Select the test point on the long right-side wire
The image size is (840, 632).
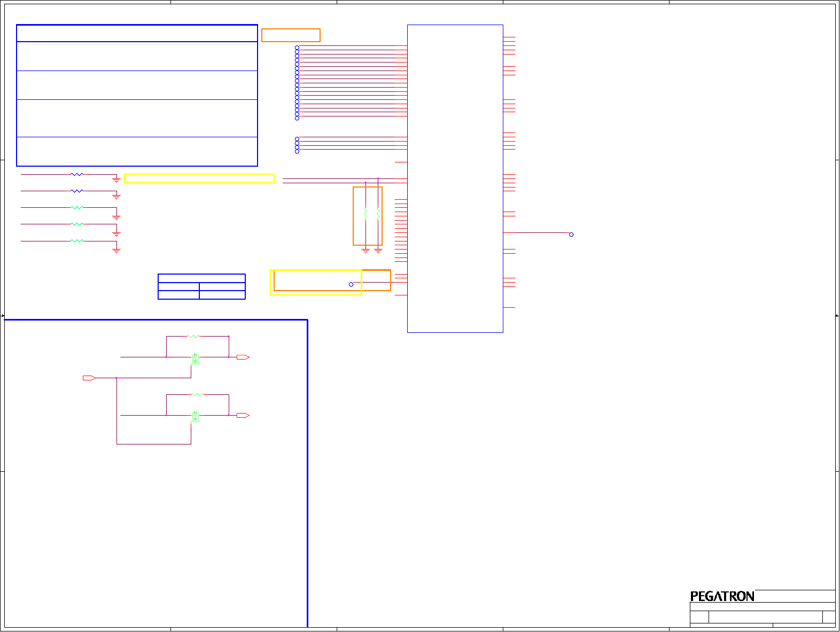(x=571, y=235)
